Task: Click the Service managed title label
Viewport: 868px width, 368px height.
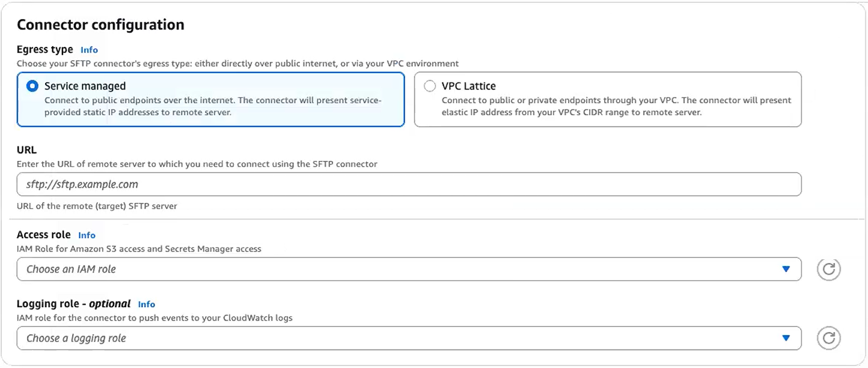Action: pyautogui.click(x=85, y=86)
